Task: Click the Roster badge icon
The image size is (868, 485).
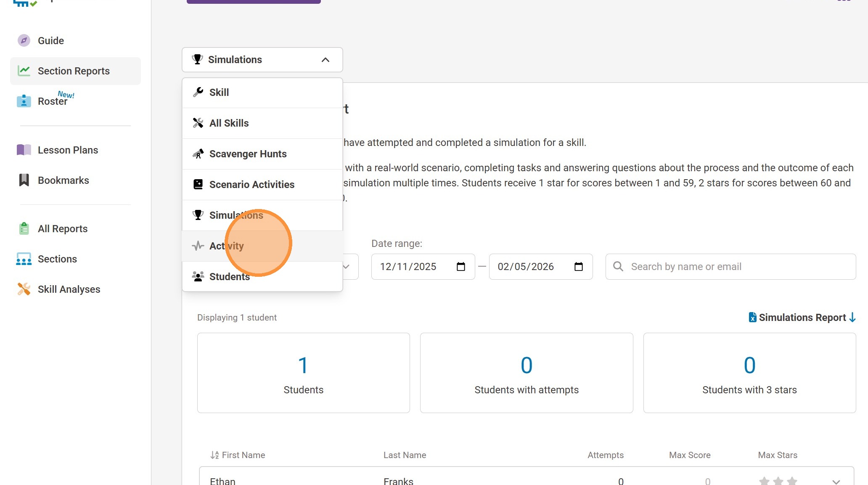Action: [x=24, y=101]
